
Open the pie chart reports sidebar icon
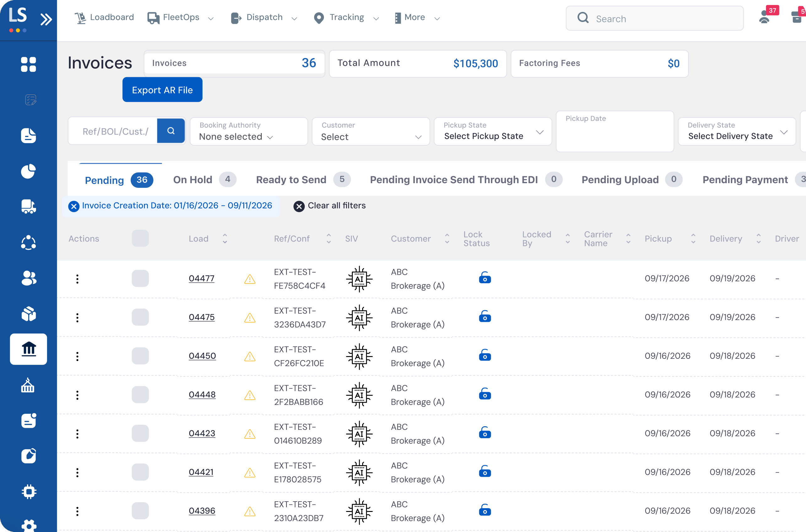[29, 171]
